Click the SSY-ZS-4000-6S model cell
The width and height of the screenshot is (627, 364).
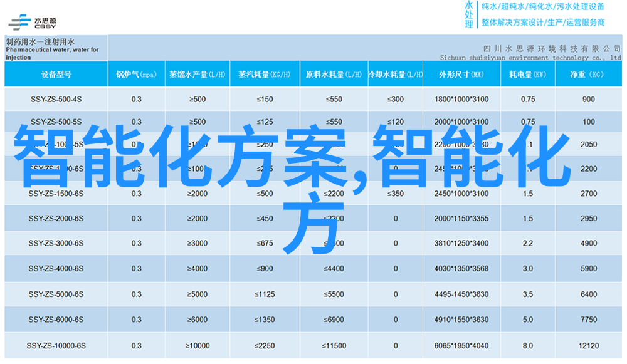coord(56,269)
